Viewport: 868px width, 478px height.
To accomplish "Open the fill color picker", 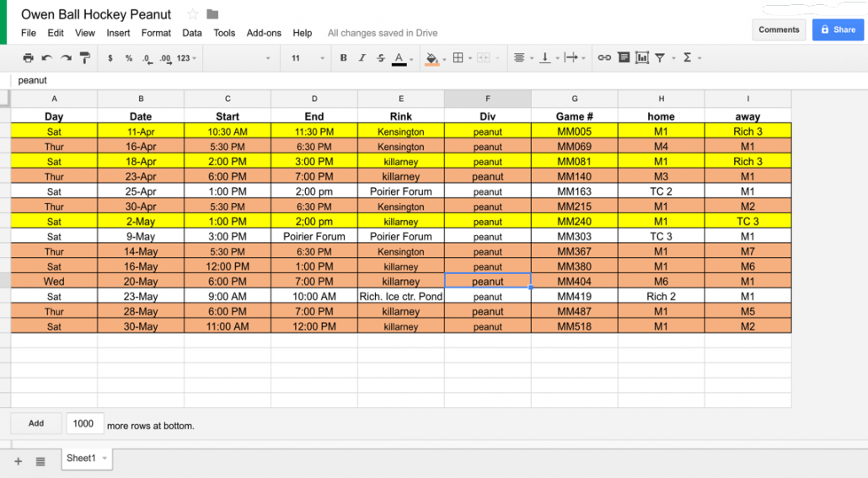I will click(x=432, y=58).
